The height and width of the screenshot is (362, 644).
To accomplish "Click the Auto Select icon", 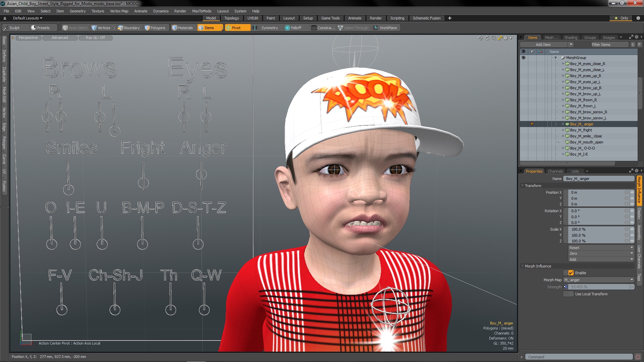I will point(65,28).
